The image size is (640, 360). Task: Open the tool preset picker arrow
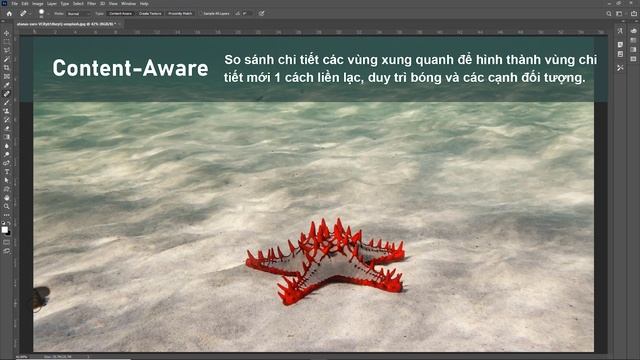pyautogui.click(x=30, y=14)
